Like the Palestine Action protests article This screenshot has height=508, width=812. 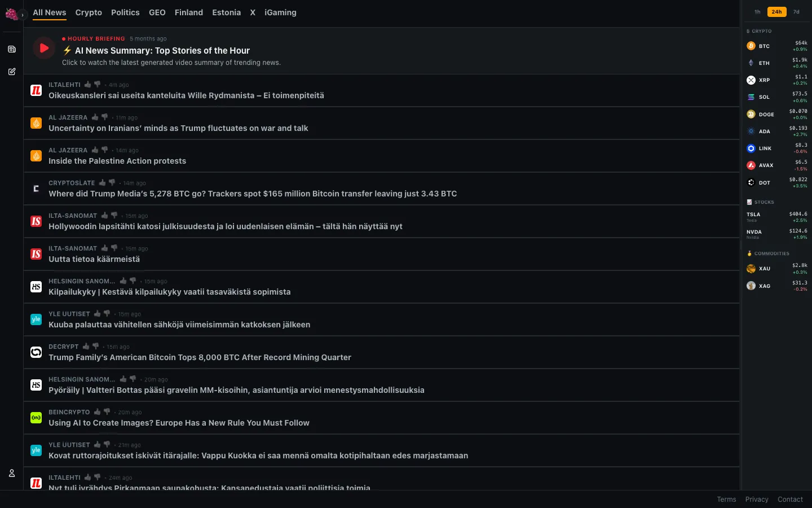pyautogui.click(x=95, y=150)
